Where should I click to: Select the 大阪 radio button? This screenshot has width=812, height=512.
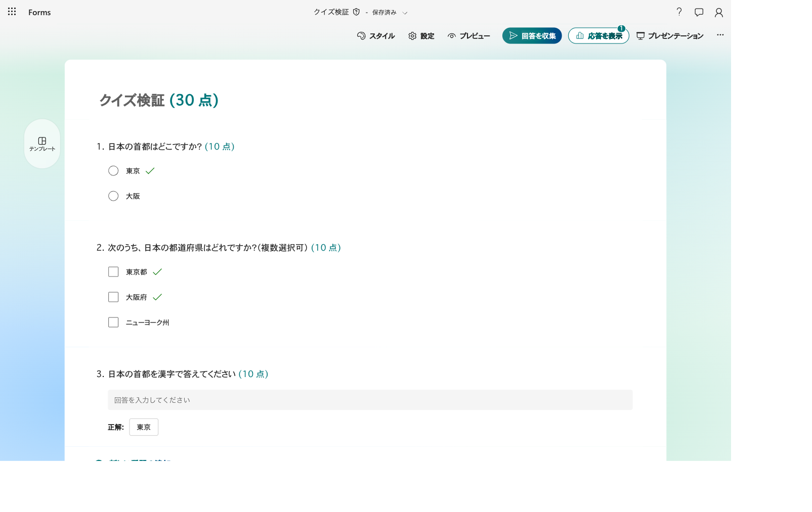(x=113, y=196)
